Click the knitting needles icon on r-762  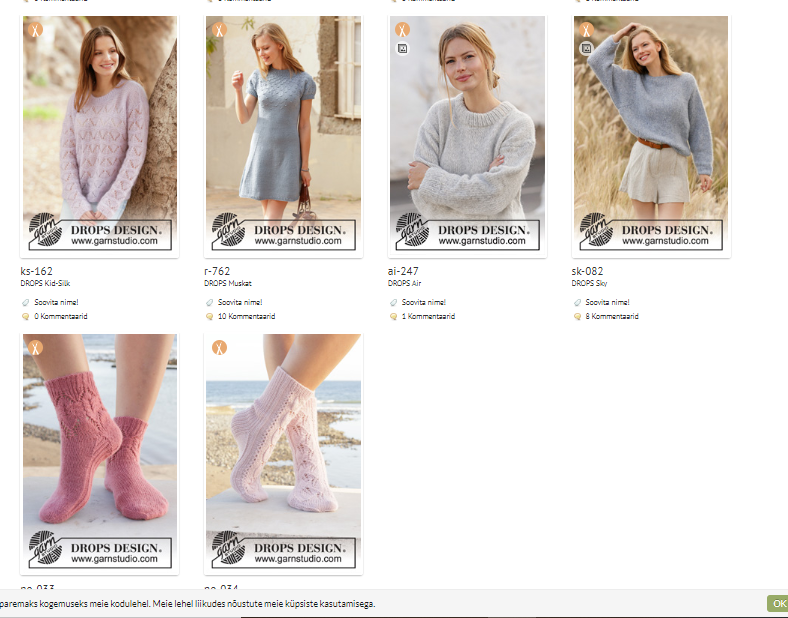[219, 30]
